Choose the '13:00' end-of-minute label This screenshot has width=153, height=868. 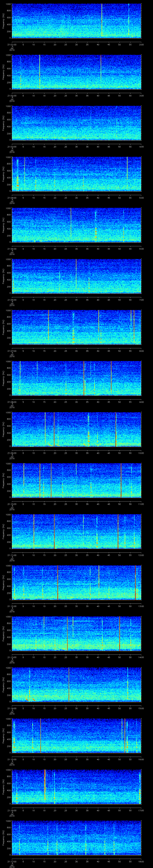tap(141, 606)
